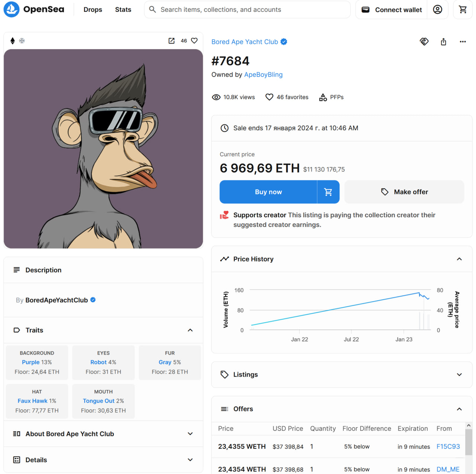The width and height of the screenshot is (476, 474).
Task: Expand the Details section
Action: click(x=103, y=460)
